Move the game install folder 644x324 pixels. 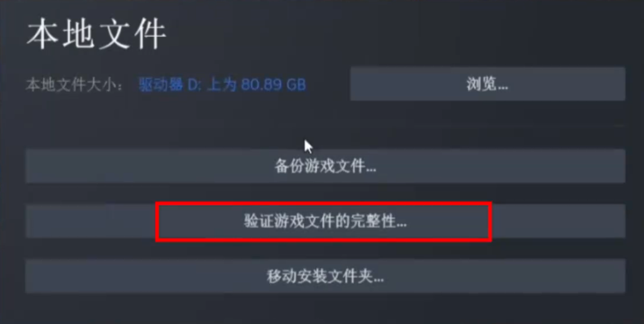click(325, 276)
